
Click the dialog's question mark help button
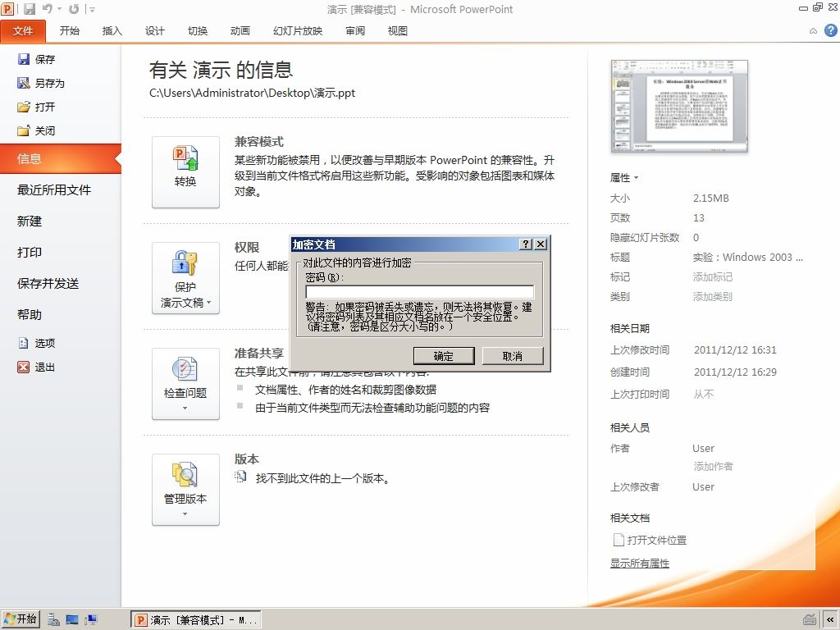[x=526, y=244]
